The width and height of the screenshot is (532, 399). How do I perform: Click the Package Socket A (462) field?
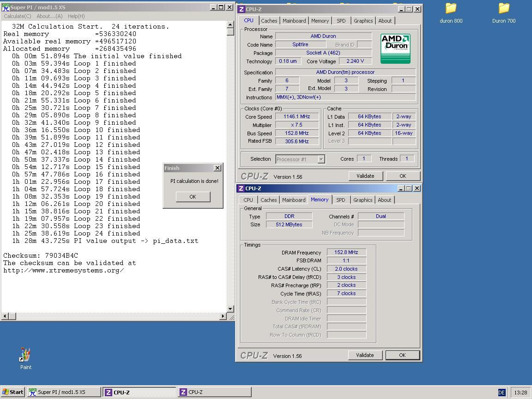[323, 53]
